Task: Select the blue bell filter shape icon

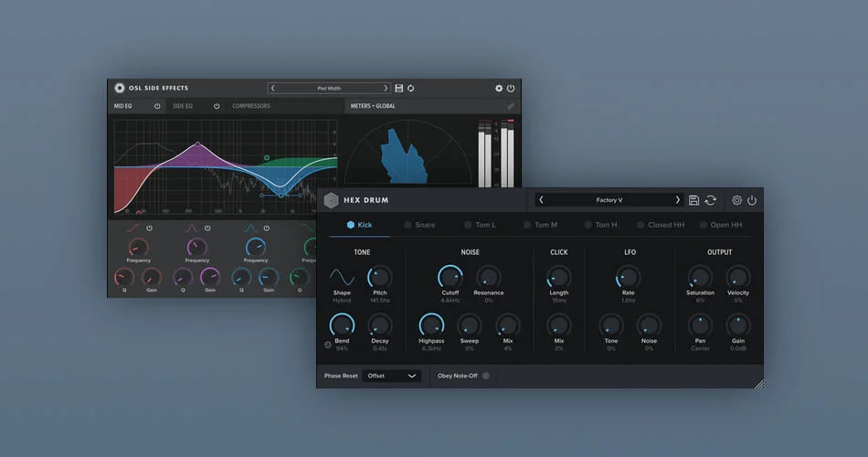Action: 250,228
